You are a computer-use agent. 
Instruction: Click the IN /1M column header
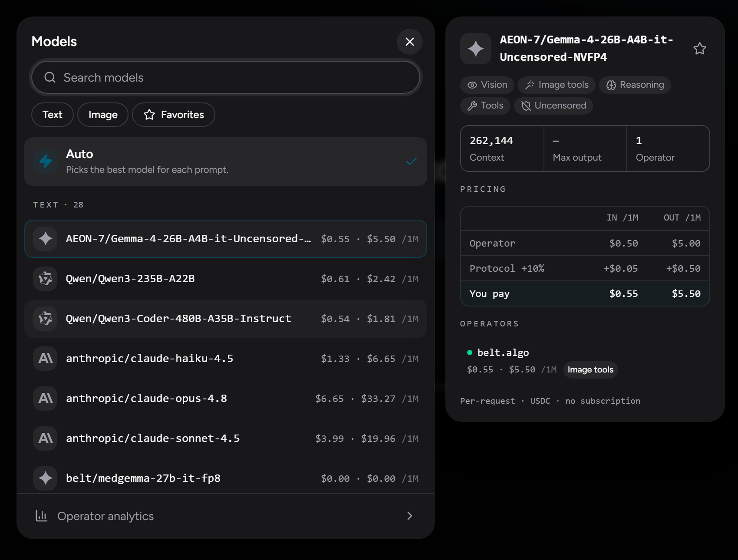pos(623,218)
